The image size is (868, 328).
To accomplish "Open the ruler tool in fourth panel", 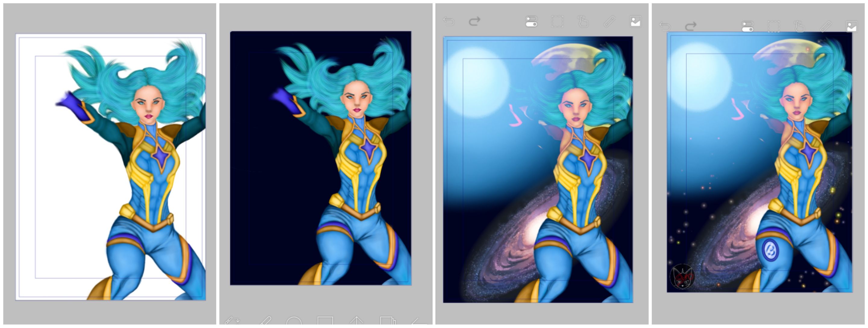I will [x=826, y=27].
